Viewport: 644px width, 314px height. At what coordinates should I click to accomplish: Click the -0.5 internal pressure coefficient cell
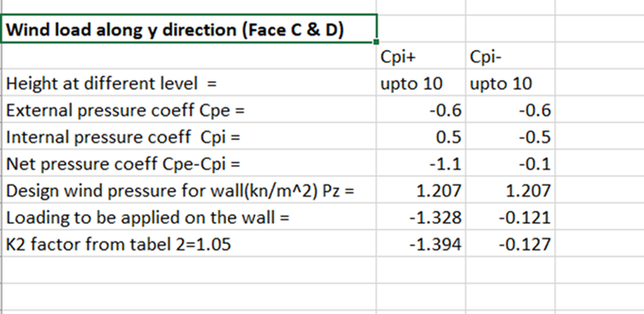(x=510, y=136)
